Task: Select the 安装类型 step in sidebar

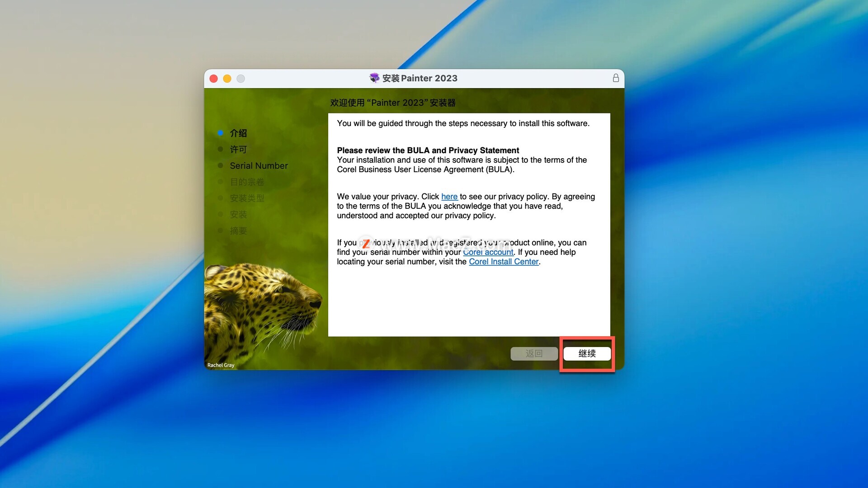Action: click(x=247, y=198)
